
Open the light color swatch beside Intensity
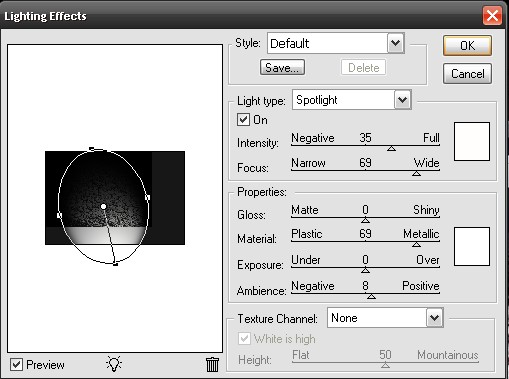(x=472, y=141)
